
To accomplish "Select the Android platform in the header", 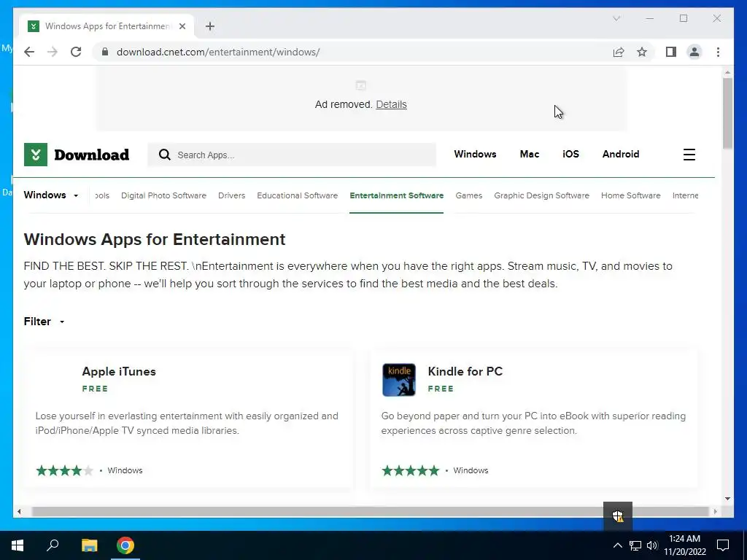I will coord(620,154).
